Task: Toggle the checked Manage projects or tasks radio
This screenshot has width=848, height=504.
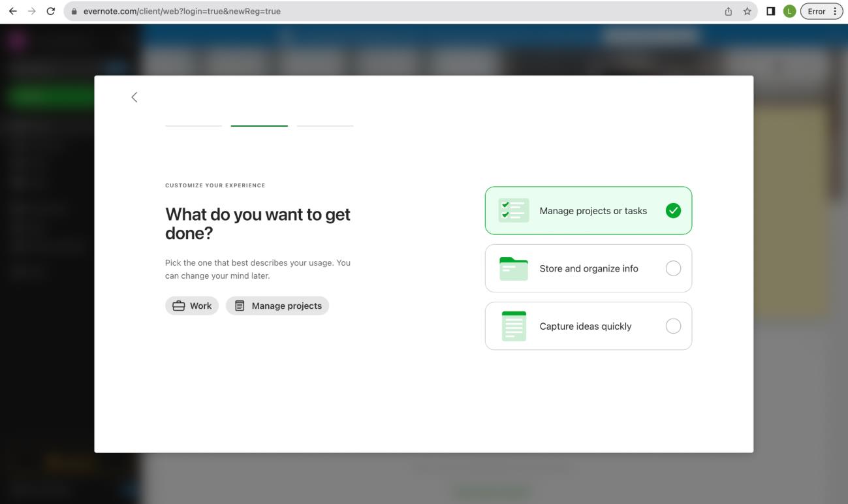Action: tap(673, 211)
